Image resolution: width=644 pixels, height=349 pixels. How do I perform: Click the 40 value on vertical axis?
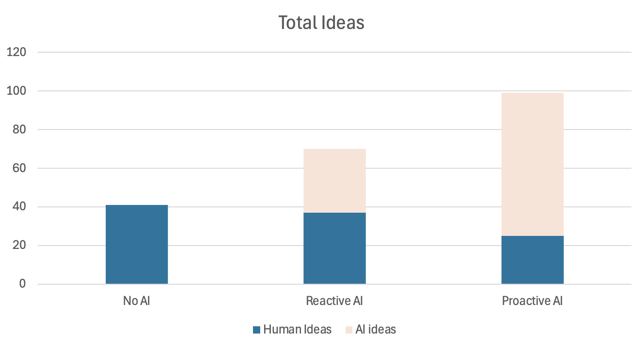(19, 207)
